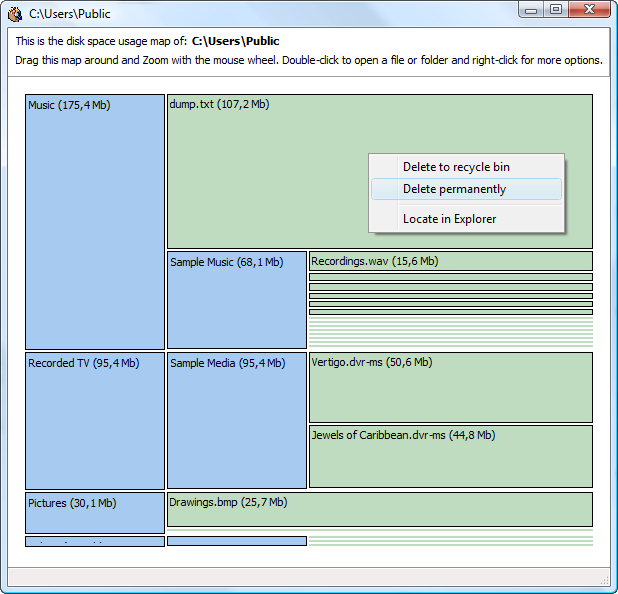618x594 pixels.
Task: Select the Pictures folder block
Action: point(95,512)
